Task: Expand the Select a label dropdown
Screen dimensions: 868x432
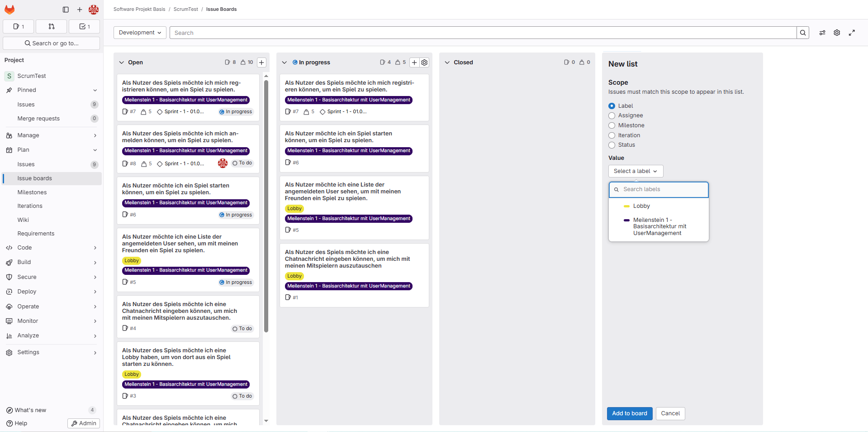Action: (636, 171)
